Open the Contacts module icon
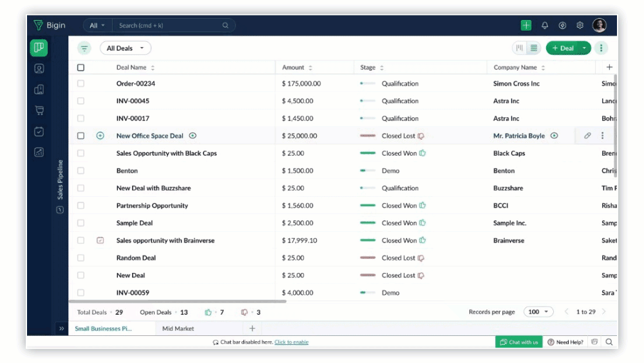Viewport: 644px width, 363px height. pyautogui.click(x=39, y=69)
